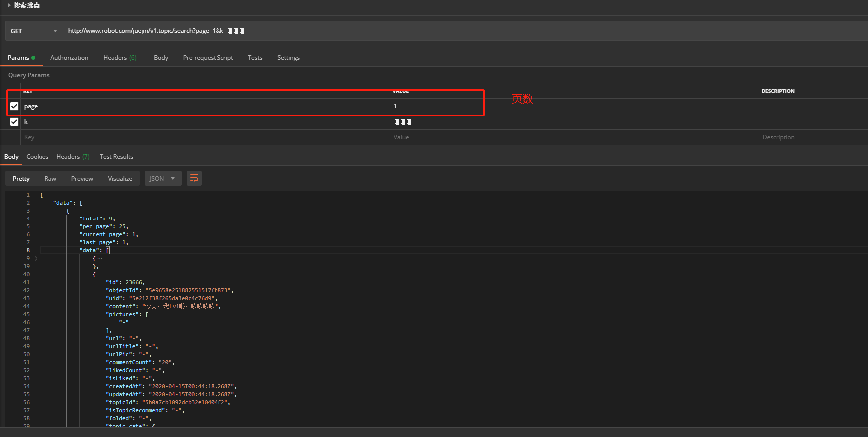868x437 pixels.
Task: Open the Test Results tab
Action: (x=116, y=157)
